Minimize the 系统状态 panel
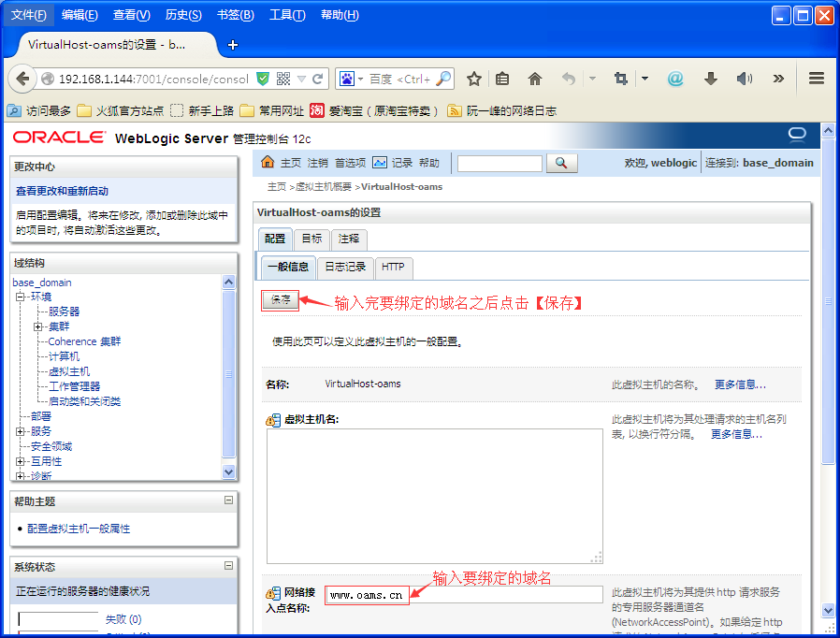The height and width of the screenshot is (638, 840). pyautogui.click(x=229, y=565)
